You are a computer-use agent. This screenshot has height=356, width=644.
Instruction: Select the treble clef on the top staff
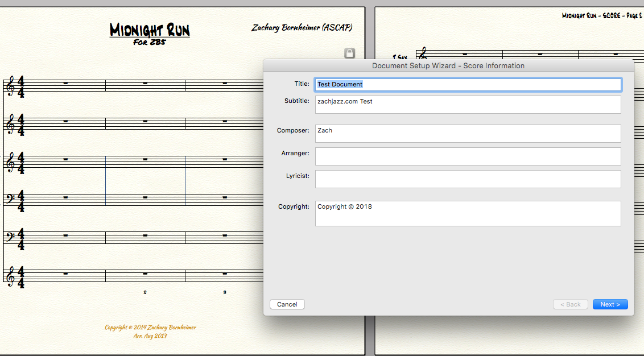coord(10,86)
